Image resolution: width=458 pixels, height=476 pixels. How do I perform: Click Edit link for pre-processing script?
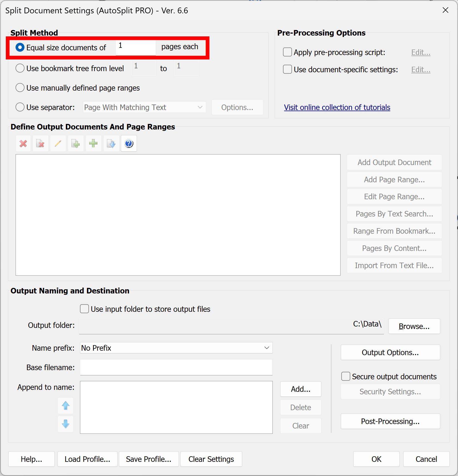pyautogui.click(x=421, y=52)
